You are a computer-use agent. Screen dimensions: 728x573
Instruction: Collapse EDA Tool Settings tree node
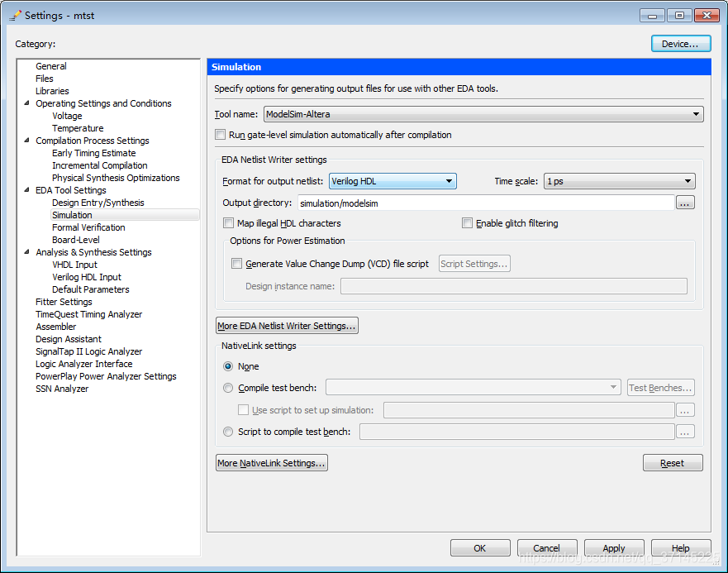click(x=27, y=190)
